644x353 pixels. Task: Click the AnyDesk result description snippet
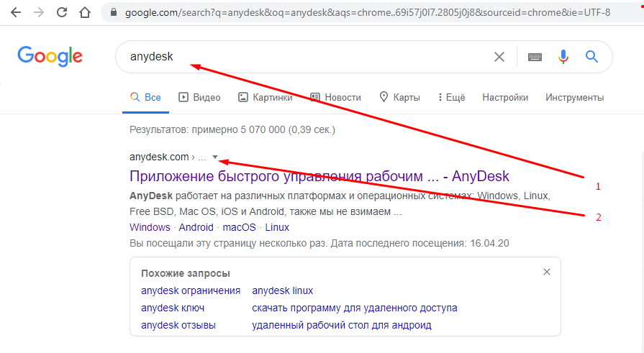click(340, 203)
